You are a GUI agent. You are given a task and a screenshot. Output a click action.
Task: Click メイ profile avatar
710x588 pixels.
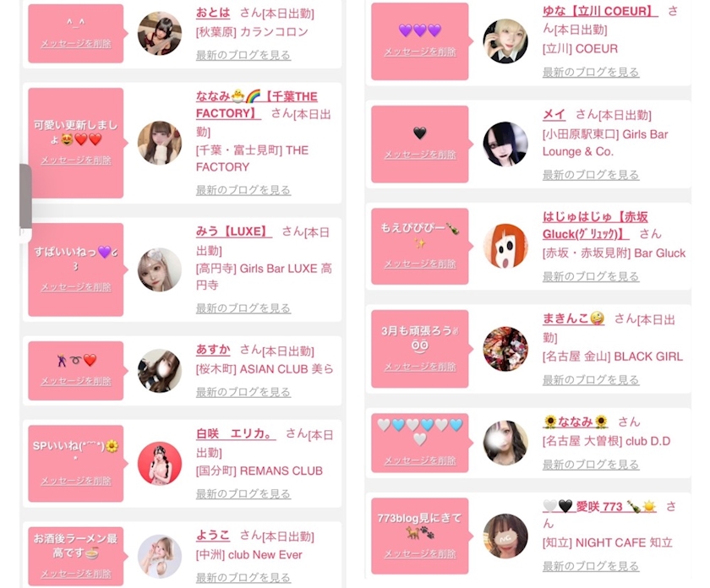pyautogui.click(x=505, y=144)
